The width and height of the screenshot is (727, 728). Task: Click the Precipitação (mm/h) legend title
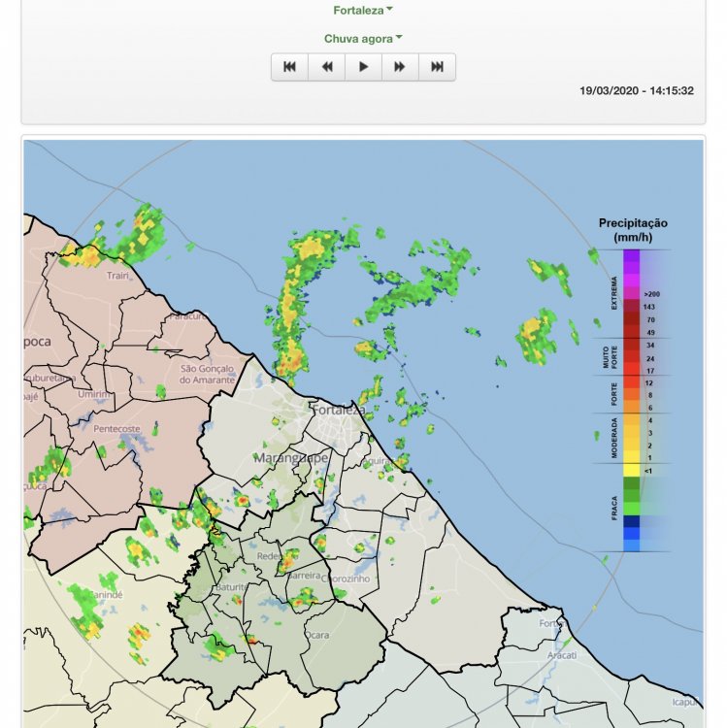633,230
